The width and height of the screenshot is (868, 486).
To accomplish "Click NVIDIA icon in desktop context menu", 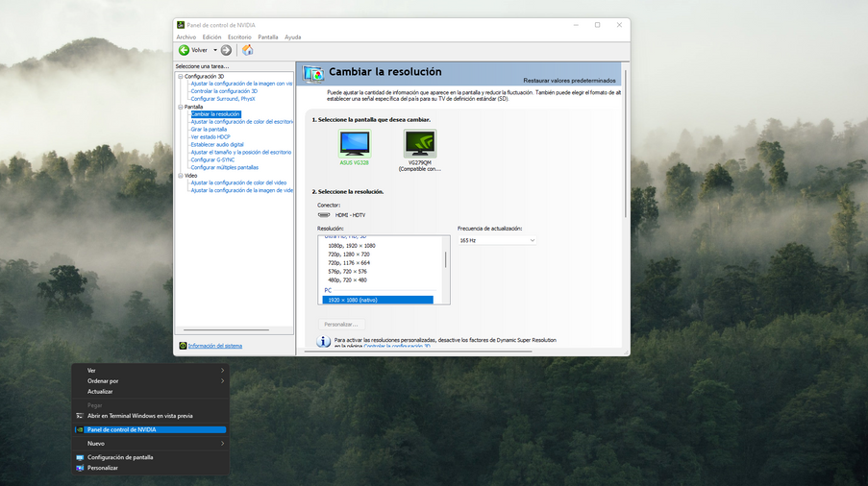I will [x=80, y=429].
